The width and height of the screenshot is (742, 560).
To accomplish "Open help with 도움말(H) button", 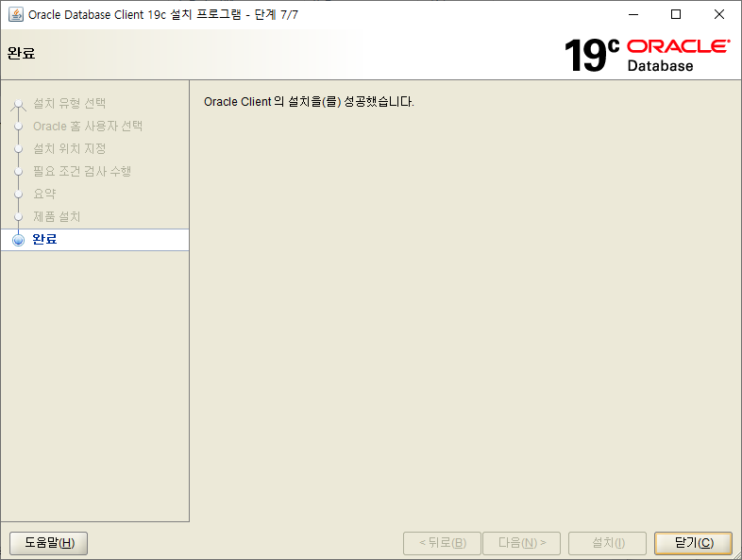I will click(x=49, y=543).
